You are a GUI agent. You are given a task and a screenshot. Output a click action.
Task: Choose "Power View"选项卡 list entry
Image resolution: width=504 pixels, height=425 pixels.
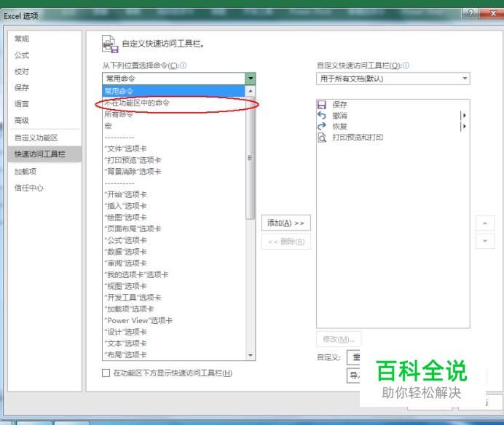(174, 321)
